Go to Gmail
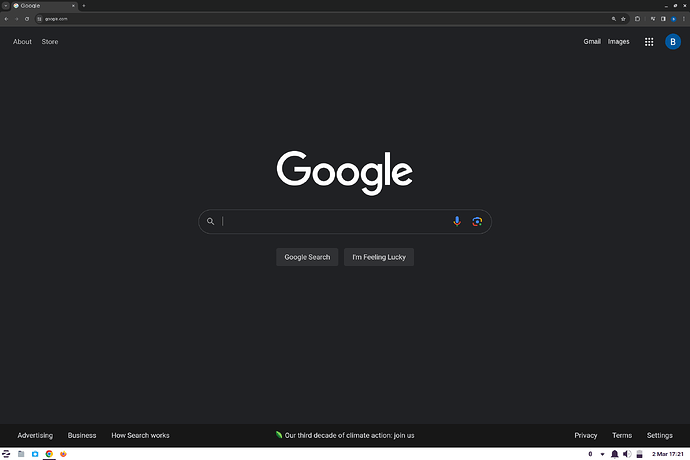This screenshot has width=690, height=460. pos(592,42)
